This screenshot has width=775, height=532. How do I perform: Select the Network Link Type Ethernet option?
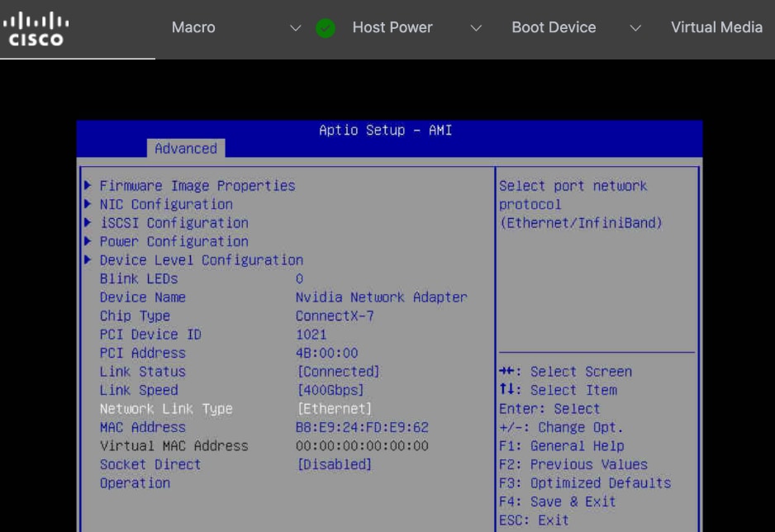335,408
